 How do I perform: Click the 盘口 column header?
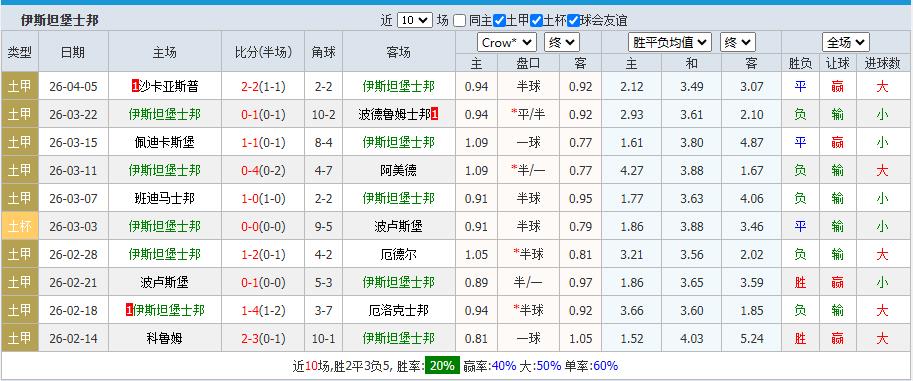[x=529, y=63]
